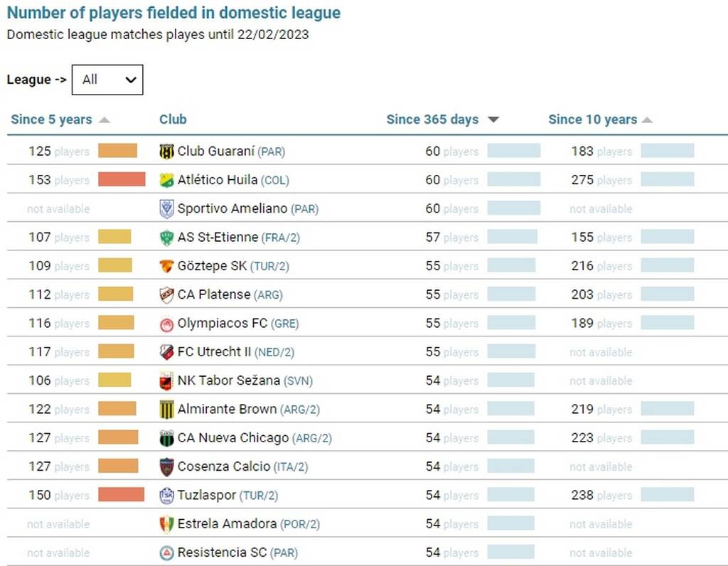Image resolution: width=728 pixels, height=566 pixels.
Task: Click the Sportivo Ameliano crest icon
Action: [x=166, y=209]
